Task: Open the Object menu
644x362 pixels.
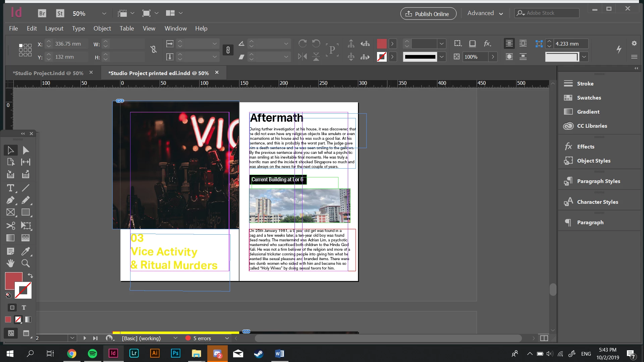Action: (x=102, y=28)
